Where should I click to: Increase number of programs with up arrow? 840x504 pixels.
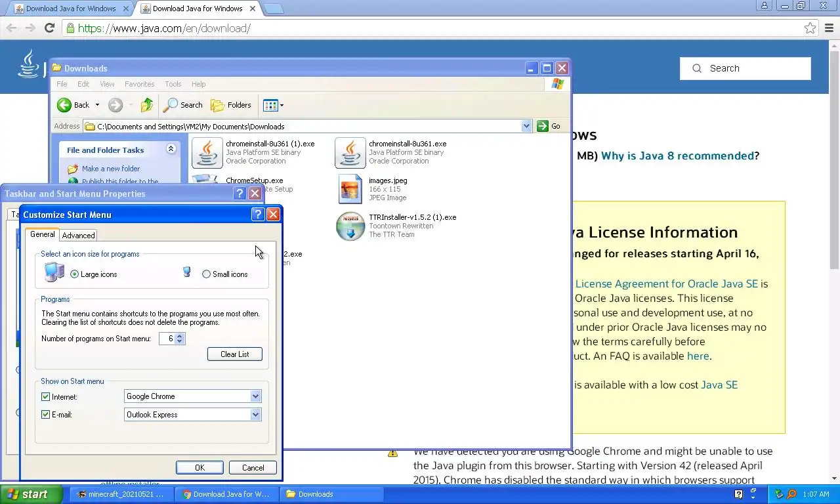point(180,335)
